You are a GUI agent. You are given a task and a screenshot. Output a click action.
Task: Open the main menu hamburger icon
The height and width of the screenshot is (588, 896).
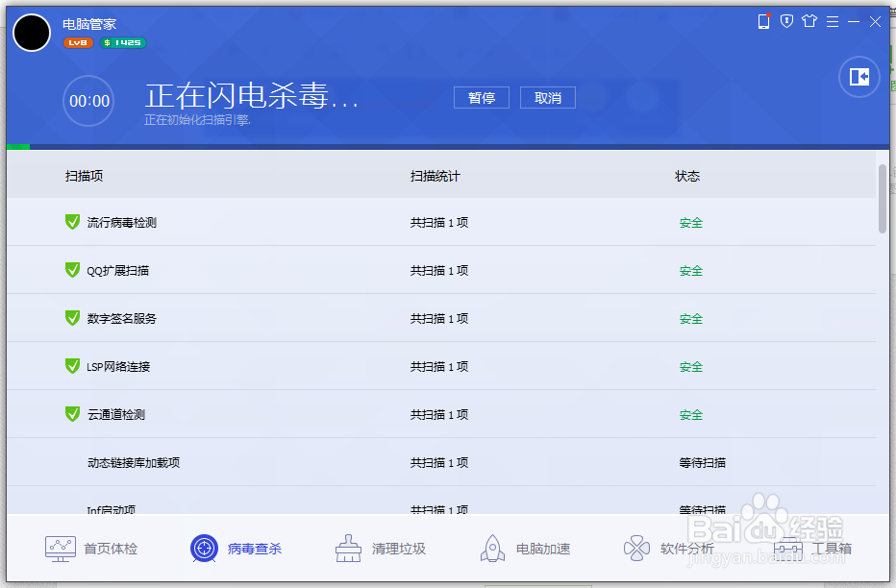tap(833, 22)
